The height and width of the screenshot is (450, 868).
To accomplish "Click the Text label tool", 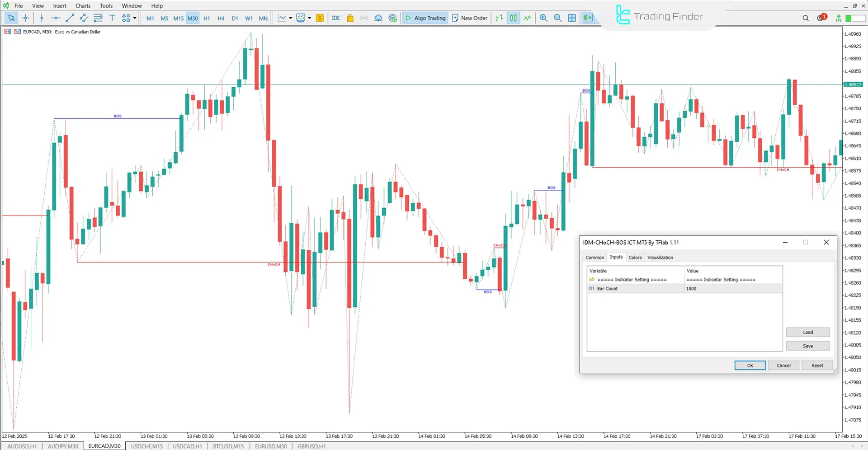I will click(x=112, y=18).
